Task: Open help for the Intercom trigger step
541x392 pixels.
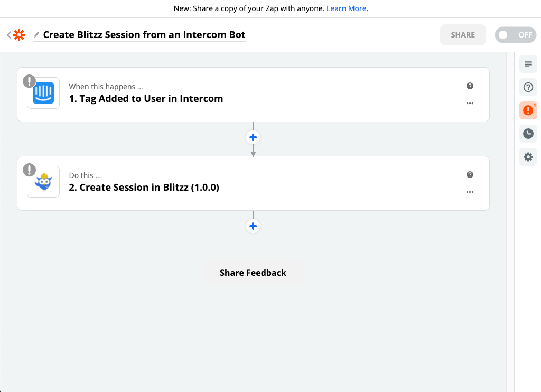Action: [x=470, y=86]
